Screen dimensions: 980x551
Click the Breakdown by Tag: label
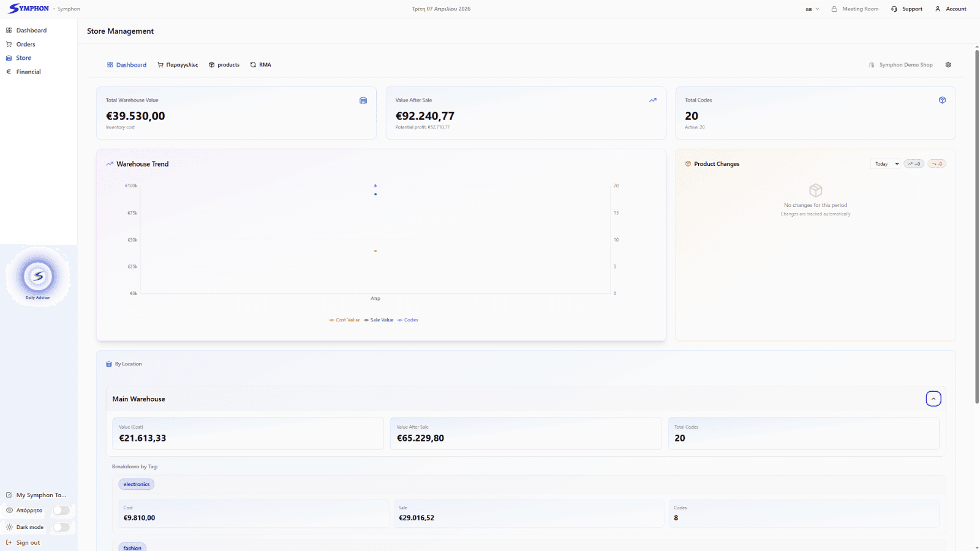click(135, 467)
